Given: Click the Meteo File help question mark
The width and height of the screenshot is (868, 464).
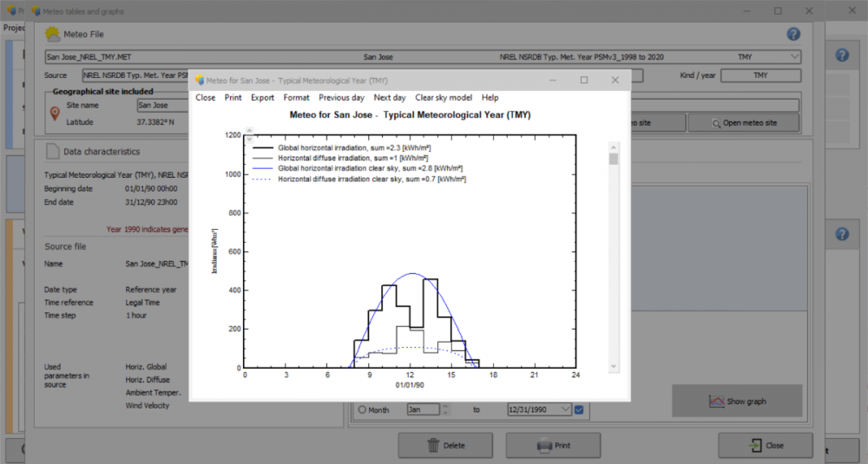Looking at the screenshot, I should [792, 34].
